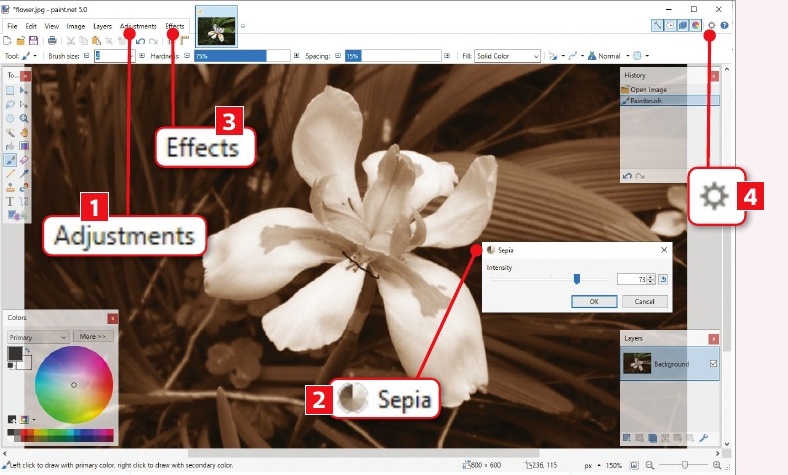Screen dimensions: 788x475
Task: Open the Settings gear icon
Action: [x=711, y=24]
